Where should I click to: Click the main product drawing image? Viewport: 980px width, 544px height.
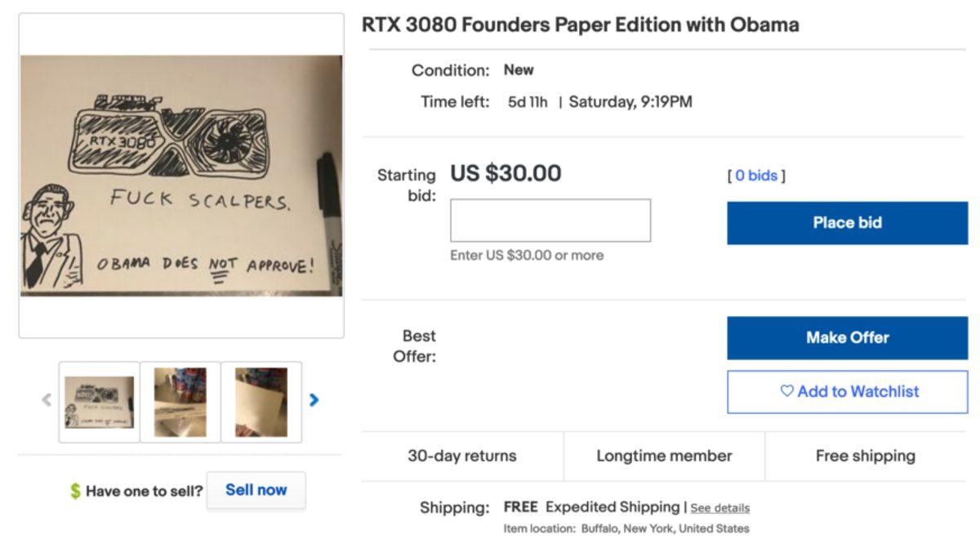point(181,180)
